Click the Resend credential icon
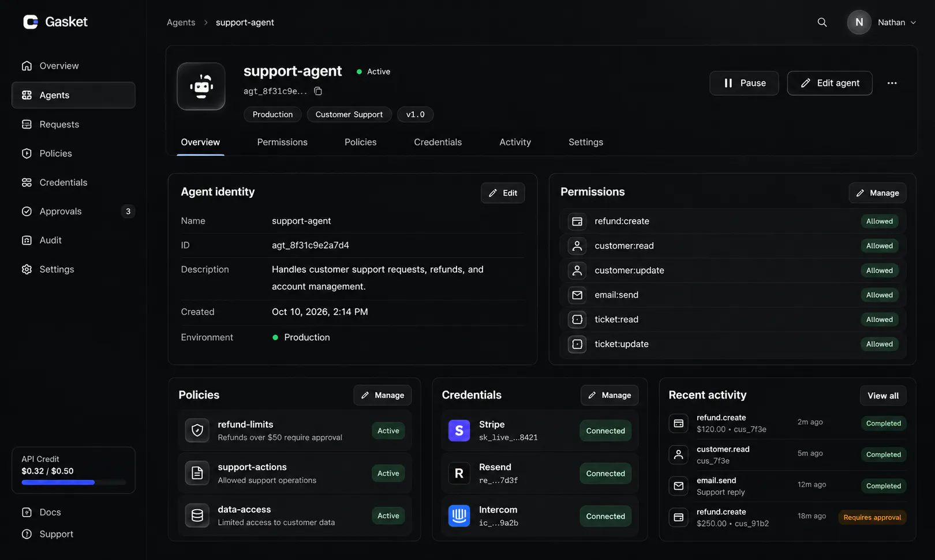 tap(459, 473)
